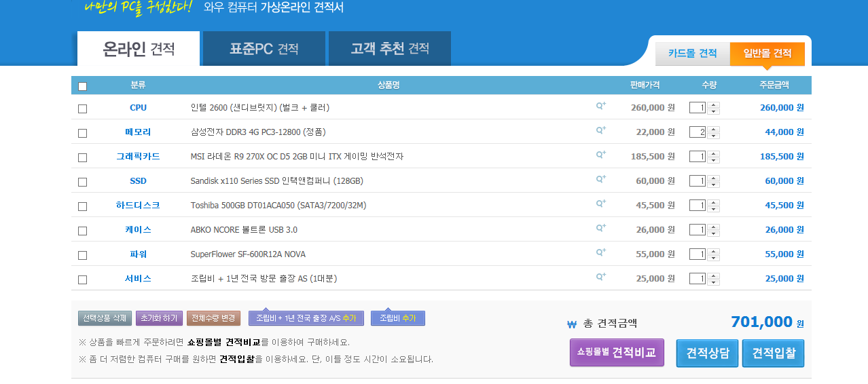Check the select-all checkbox in table header
This screenshot has width=868, height=384.
[x=83, y=86]
